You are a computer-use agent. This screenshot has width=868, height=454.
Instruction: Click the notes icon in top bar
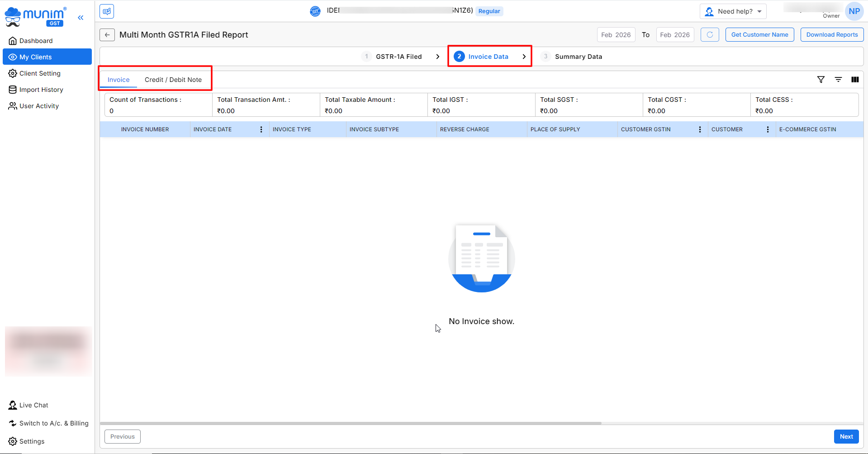pos(107,11)
